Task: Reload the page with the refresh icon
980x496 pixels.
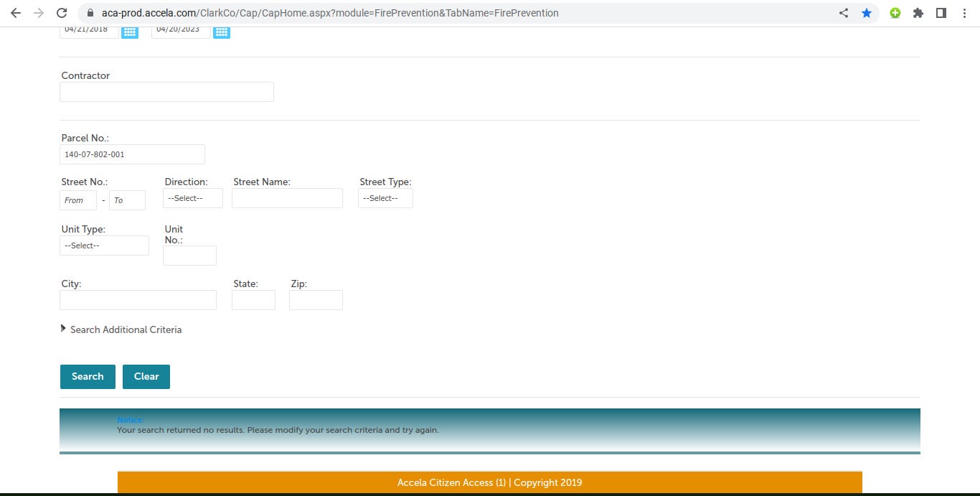Action: point(62,13)
